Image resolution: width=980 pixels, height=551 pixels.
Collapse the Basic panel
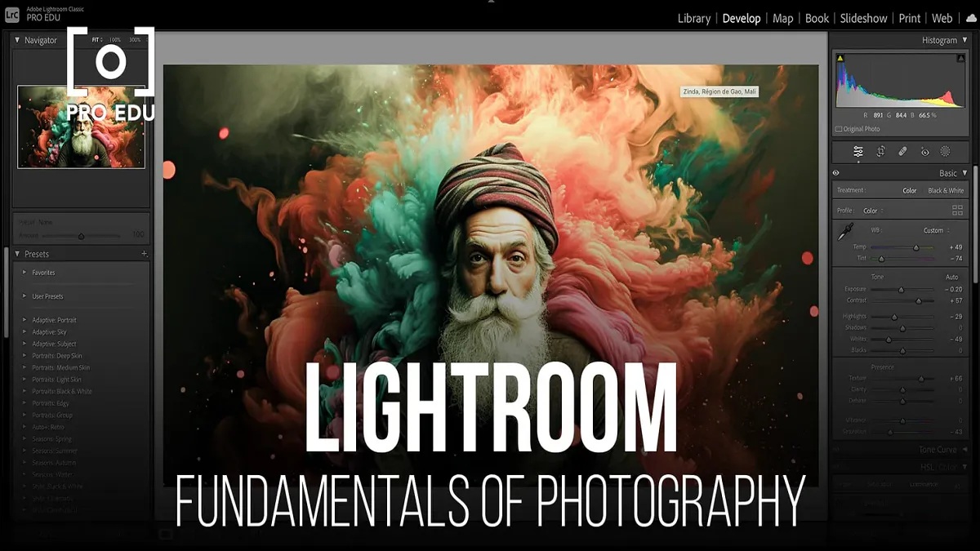click(964, 173)
